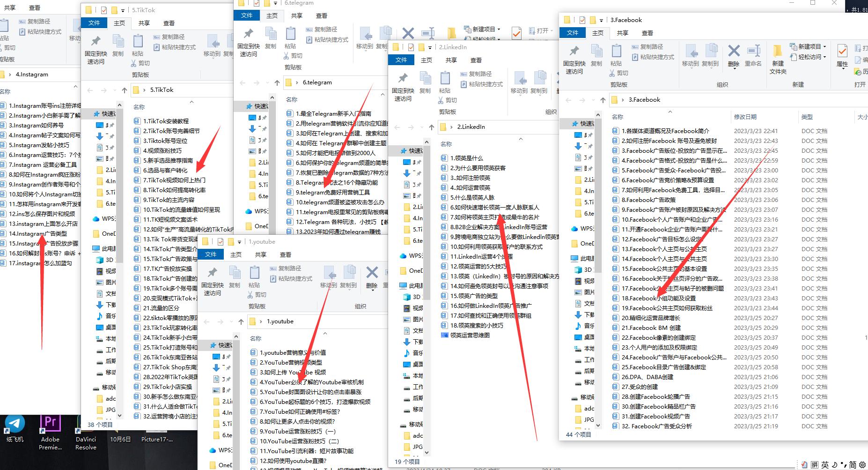Sort by 名称 column in the 6.telegram window

point(292,100)
